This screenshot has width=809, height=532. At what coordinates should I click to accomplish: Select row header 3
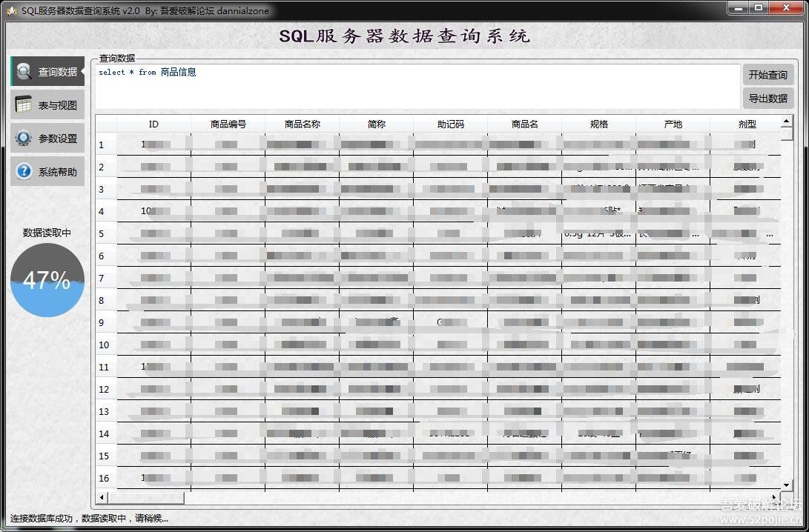coord(106,189)
